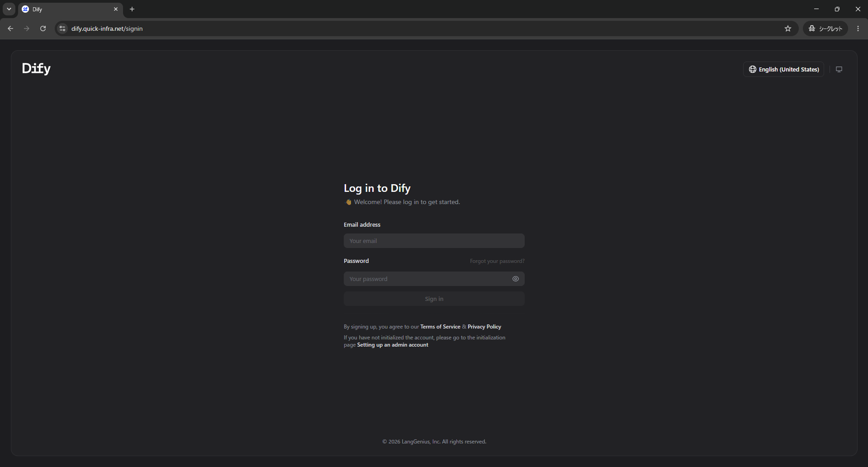Viewport: 868px width, 467px height.
Task: Open the Privacy Policy link
Action: (x=484, y=327)
